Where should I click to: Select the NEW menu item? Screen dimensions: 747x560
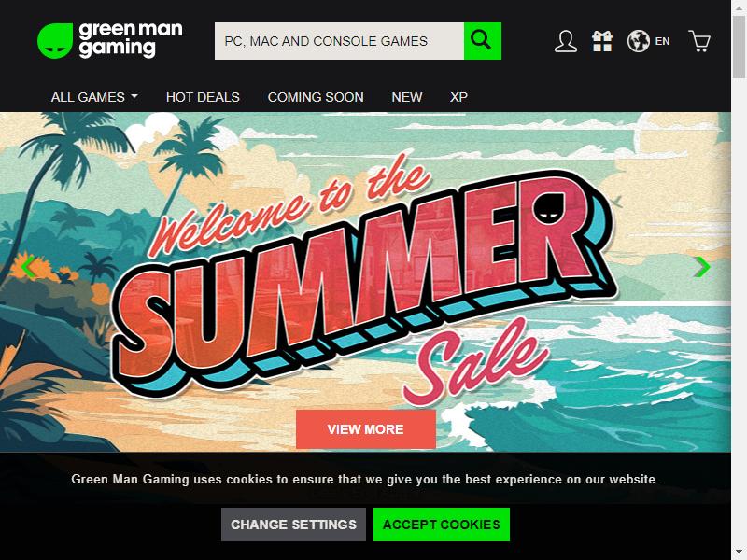coord(407,97)
